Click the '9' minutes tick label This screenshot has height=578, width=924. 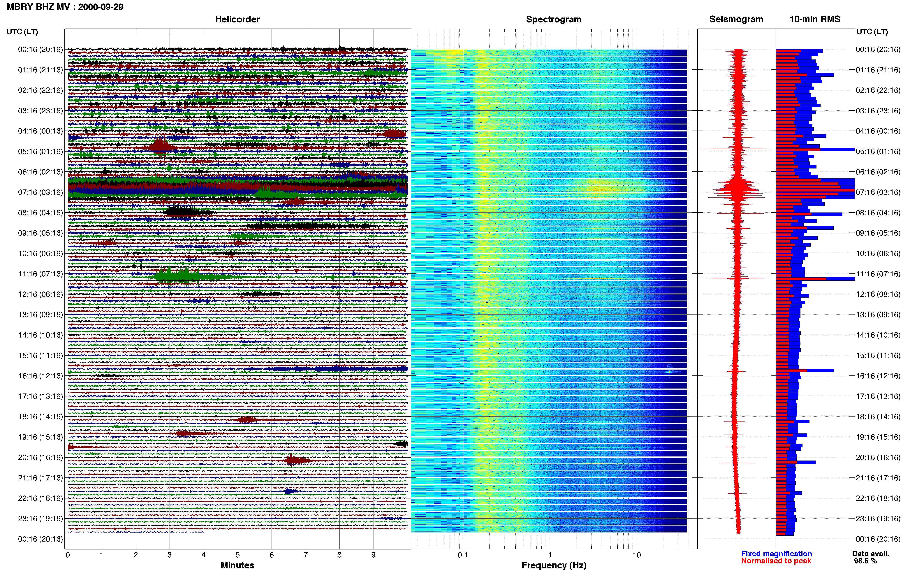pos(373,555)
